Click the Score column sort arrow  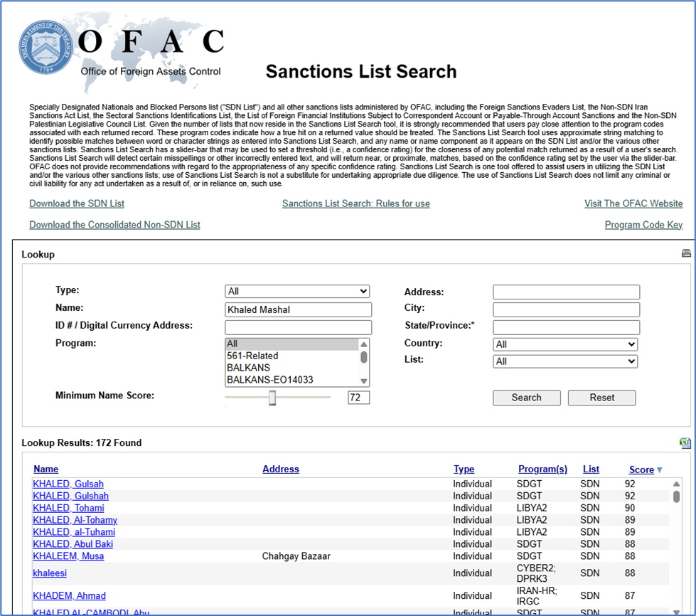point(659,470)
